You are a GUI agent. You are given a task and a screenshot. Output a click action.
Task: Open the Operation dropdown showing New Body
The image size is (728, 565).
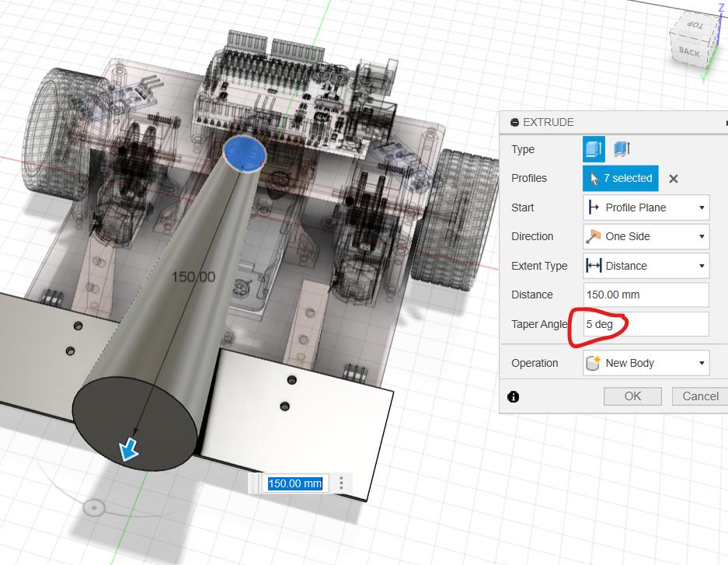(x=646, y=363)
